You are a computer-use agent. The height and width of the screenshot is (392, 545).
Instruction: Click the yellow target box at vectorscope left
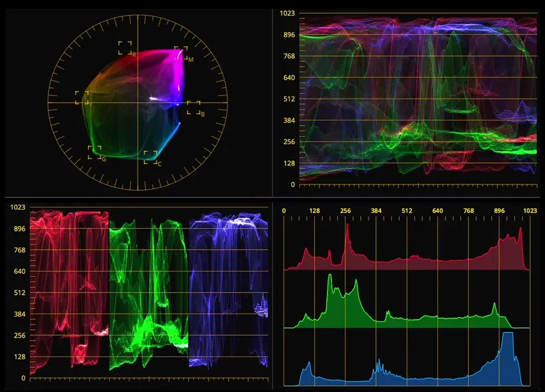[x=82, y=97]
